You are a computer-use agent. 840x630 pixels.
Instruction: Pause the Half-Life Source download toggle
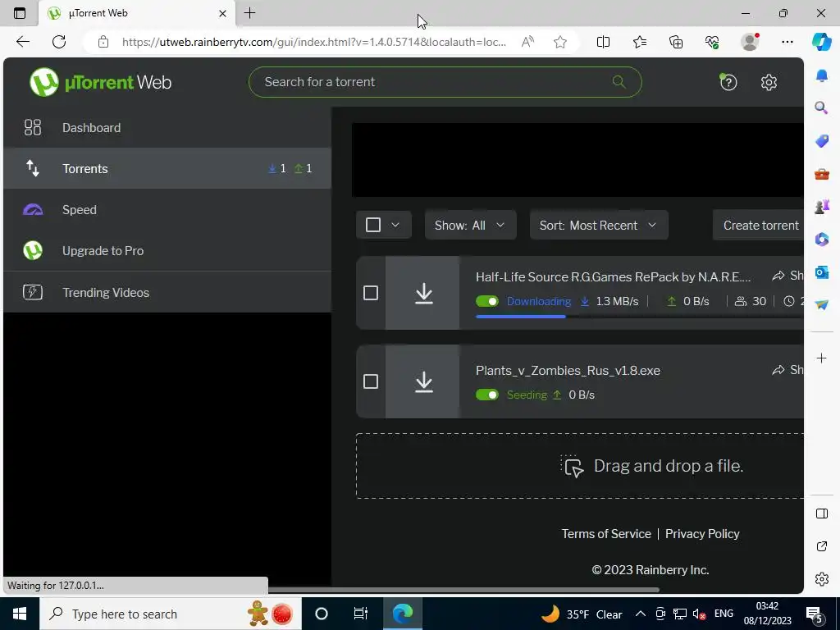487,301
